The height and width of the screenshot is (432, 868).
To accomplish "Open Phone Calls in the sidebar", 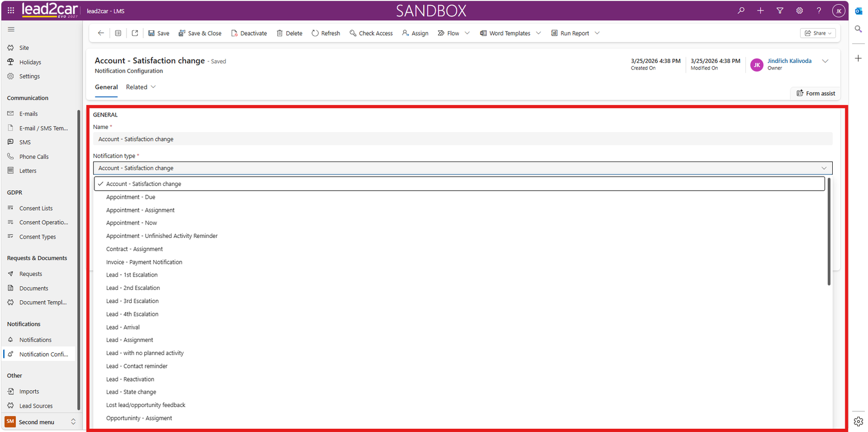I will 34,157.
